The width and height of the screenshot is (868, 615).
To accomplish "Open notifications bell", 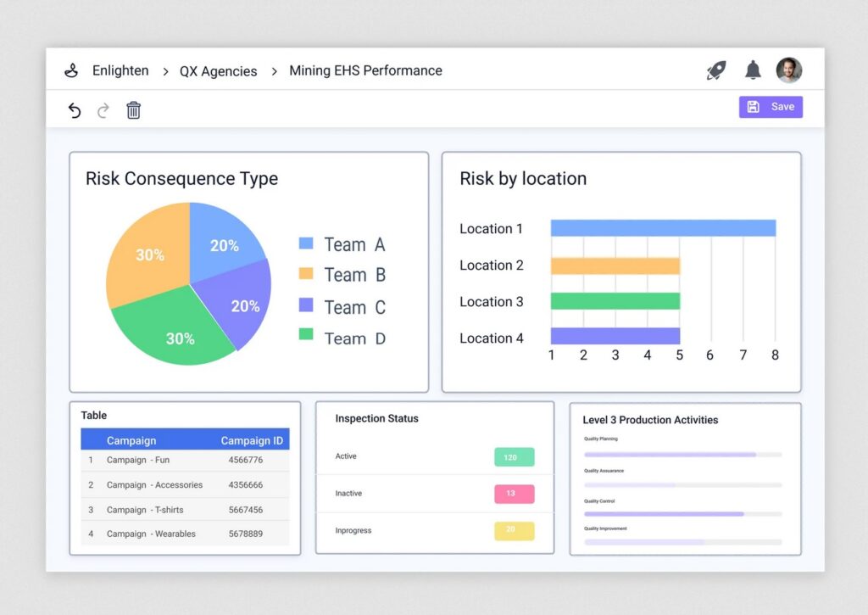I will [753, 70].
